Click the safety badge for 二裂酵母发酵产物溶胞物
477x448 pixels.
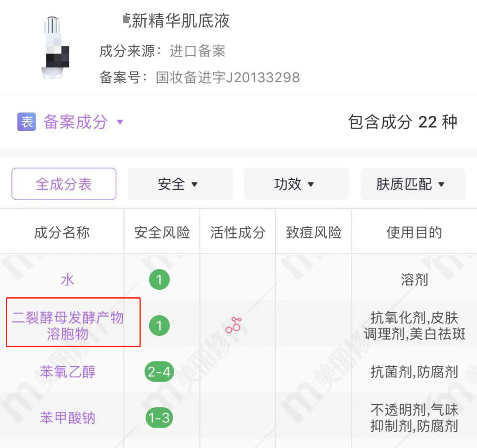(x=159, y=326)
